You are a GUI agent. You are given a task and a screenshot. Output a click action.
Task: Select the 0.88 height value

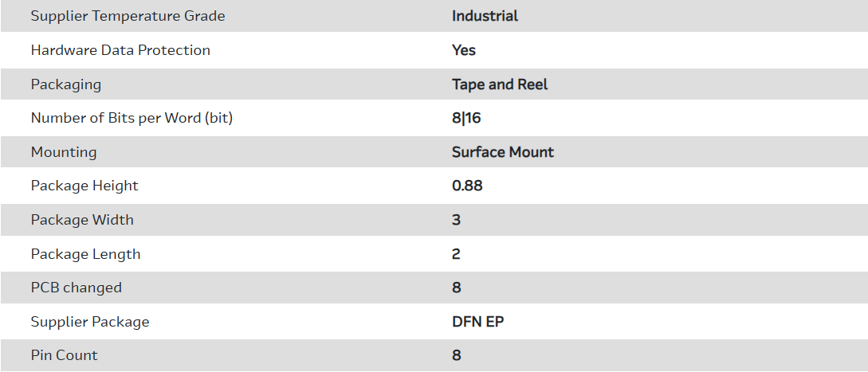tap(467, 186)
